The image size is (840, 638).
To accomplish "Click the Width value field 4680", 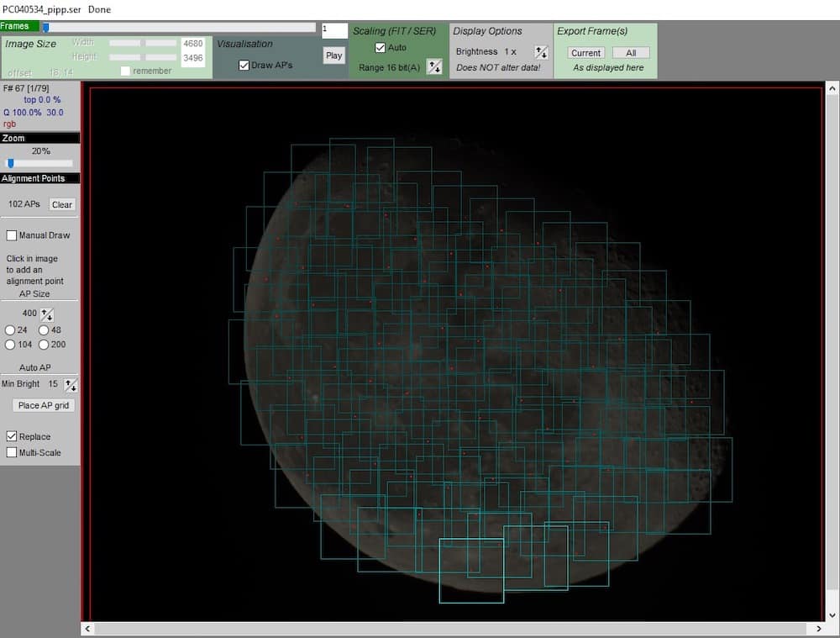I will coord(193,44).
